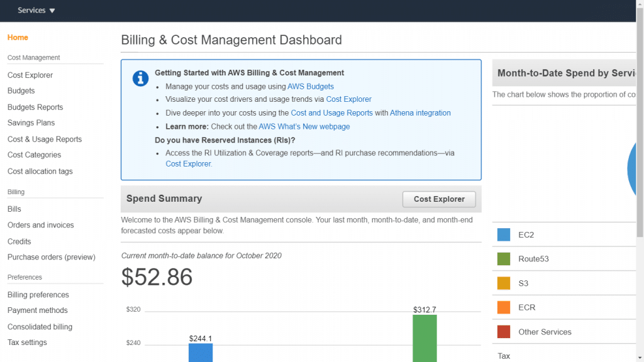Open Cost & Usage Reports
Viewport: 644px width, 362px height.
coord(45,139)
